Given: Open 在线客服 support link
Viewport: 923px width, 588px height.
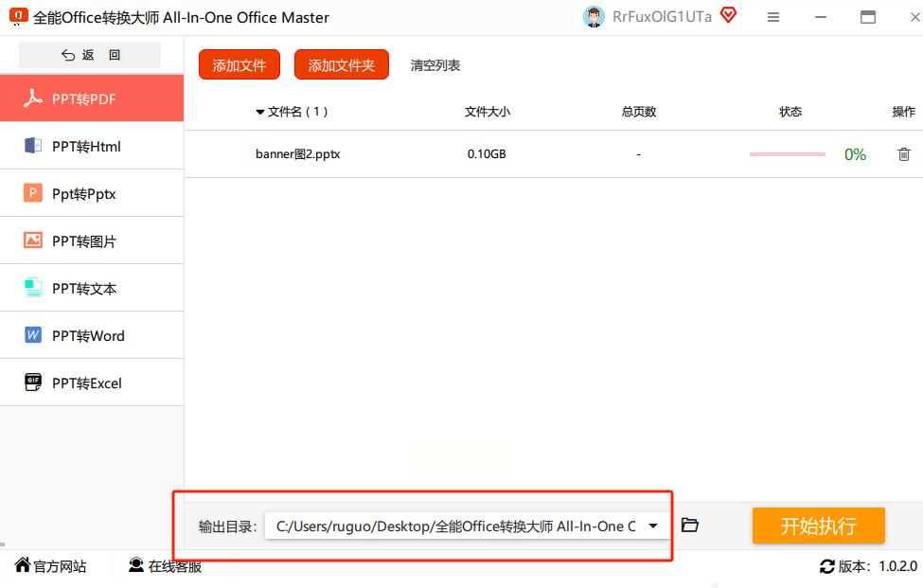Looking at the screenshot, I should click(x=165, y=566).
